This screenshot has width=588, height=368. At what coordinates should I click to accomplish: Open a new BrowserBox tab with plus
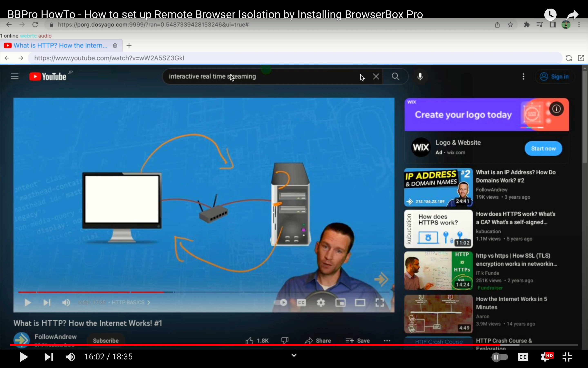(x=129, y=46)
